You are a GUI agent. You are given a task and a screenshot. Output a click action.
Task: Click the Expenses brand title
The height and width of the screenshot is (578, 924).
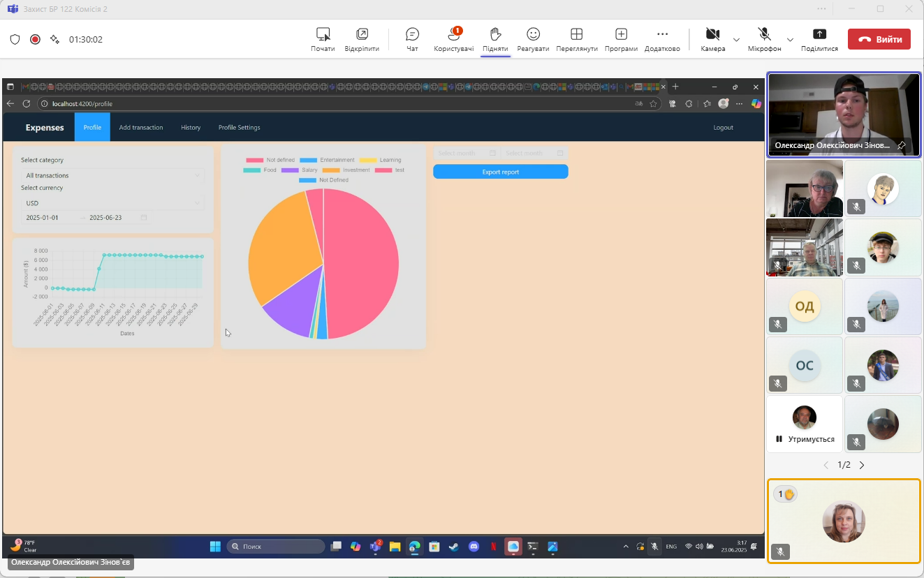coord(45,127)
